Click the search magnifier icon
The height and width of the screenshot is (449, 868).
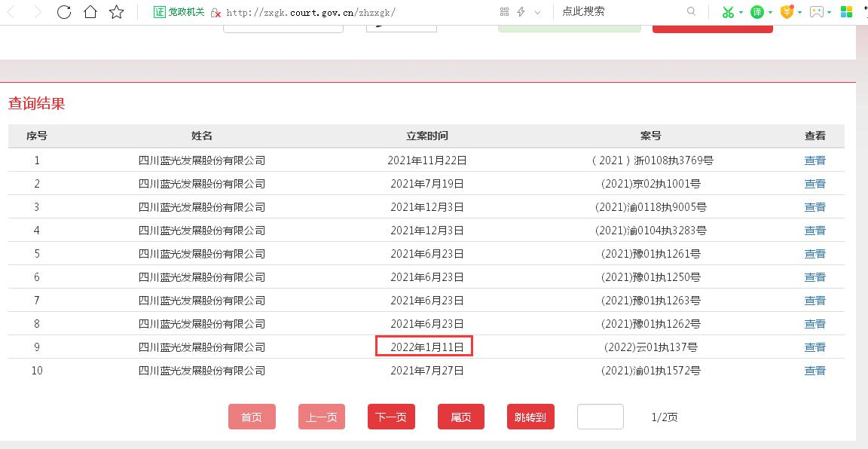pos(691,11)
